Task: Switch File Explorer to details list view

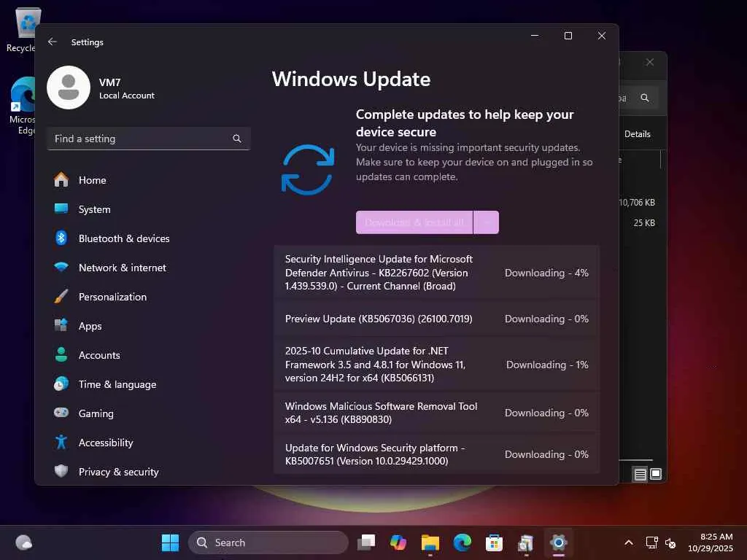Action: click(x=640, y=474)
